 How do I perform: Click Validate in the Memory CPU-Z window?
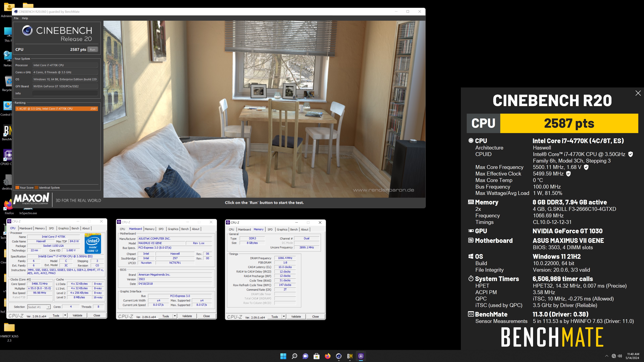pyautogui.click(x=296, y=317)
